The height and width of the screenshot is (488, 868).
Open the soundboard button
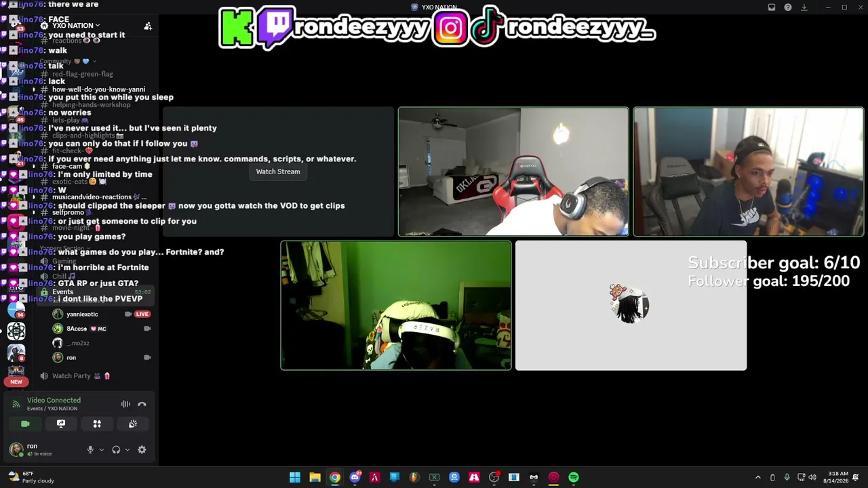133,424
